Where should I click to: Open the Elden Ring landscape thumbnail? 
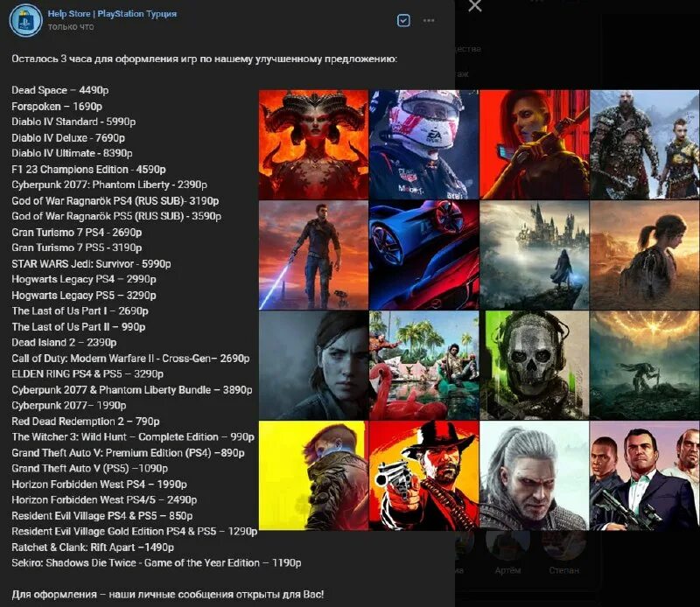tap(645, 365)
